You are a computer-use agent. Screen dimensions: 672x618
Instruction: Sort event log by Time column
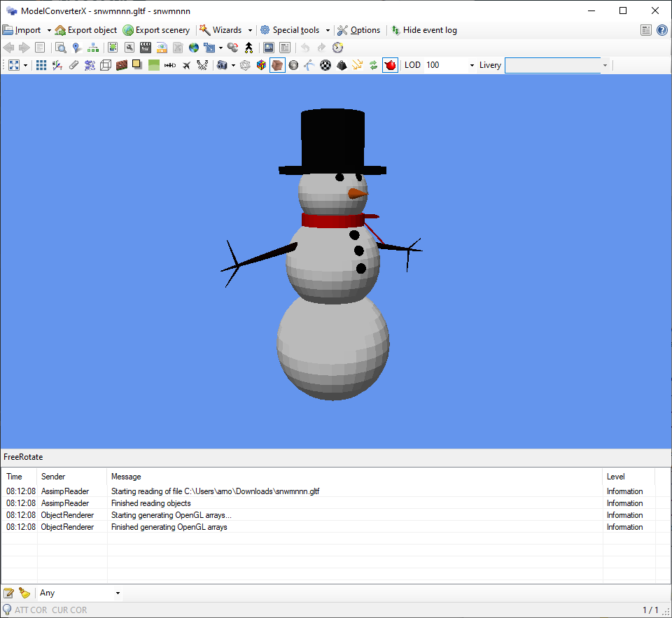coord(20,477)
